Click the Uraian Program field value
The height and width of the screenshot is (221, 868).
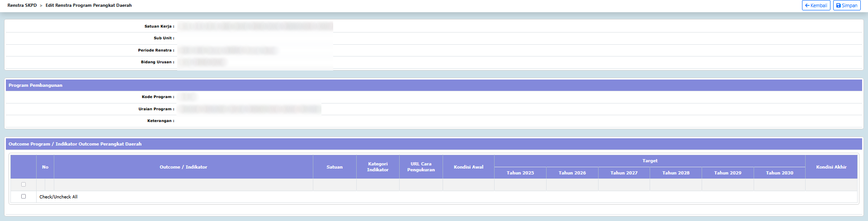pos(250,109)
